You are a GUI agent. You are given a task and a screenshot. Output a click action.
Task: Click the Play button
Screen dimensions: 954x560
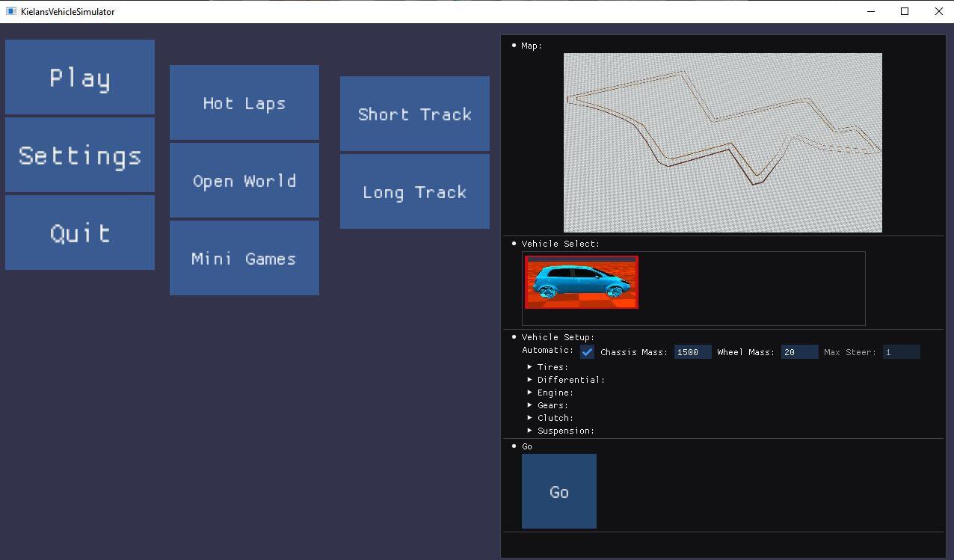tap(80, 77)
